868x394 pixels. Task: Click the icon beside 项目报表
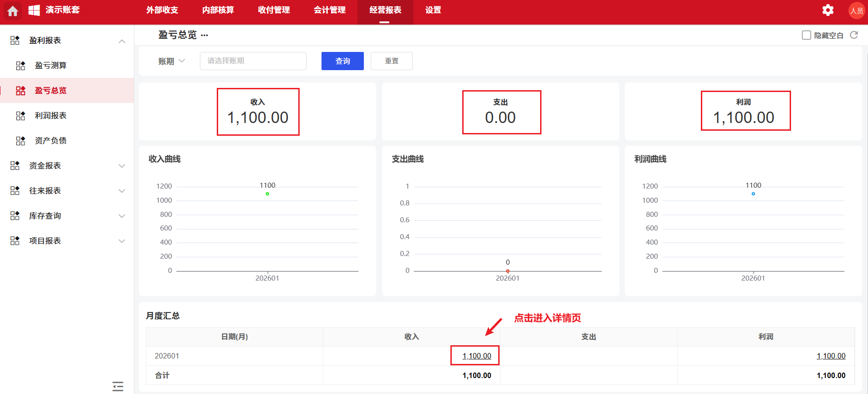tap(15, 240)
